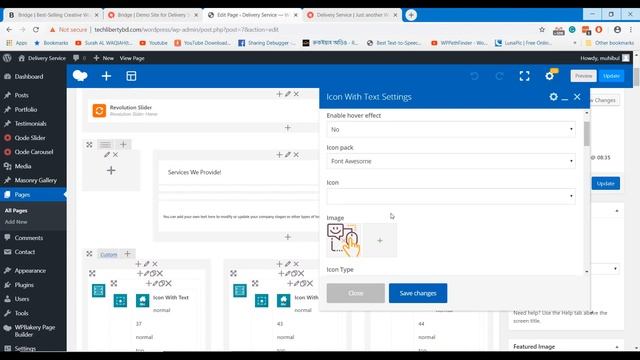
Task: Open Enable hover effect dropdown
Action: click(x=451, y=129)
